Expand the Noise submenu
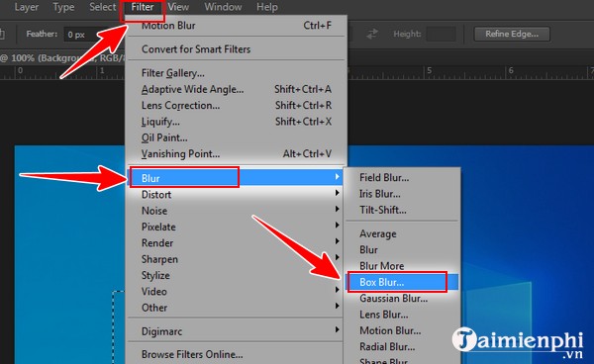The height and width of the screenshot is (364, 594). [x=236, y=211]
